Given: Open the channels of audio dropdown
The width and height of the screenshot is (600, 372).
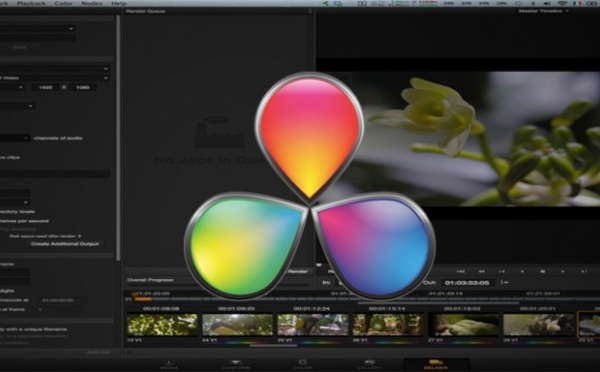Looking at the screenshot, I should point(15,138).
